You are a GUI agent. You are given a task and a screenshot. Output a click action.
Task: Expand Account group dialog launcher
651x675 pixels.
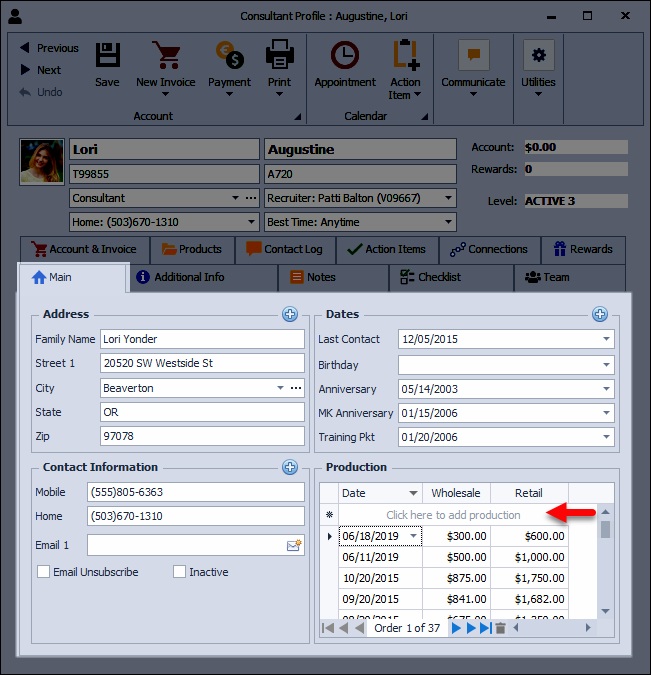click(298, 117)
